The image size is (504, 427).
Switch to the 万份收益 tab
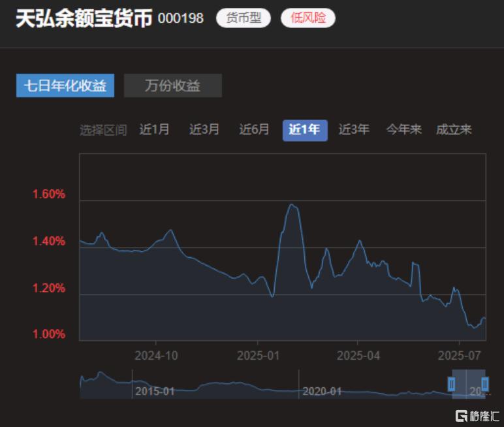click(173, 86)
